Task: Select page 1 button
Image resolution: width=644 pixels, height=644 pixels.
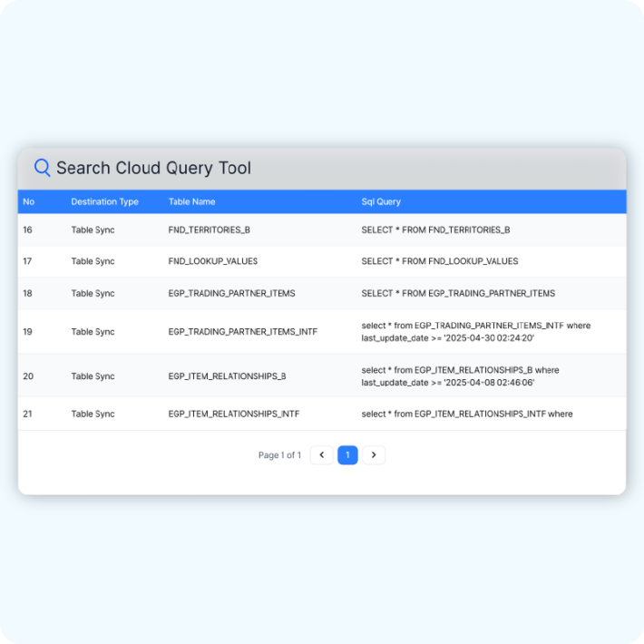Action: click(347, 454)
